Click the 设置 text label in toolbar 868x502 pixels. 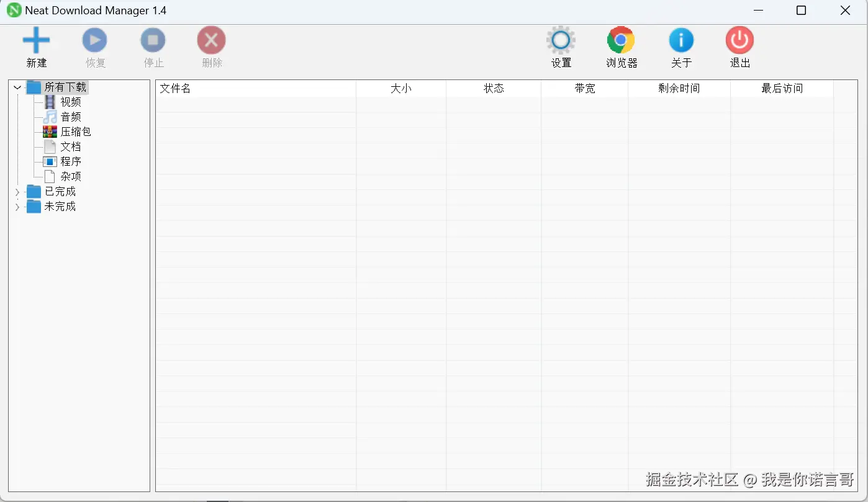click(561, 63)
